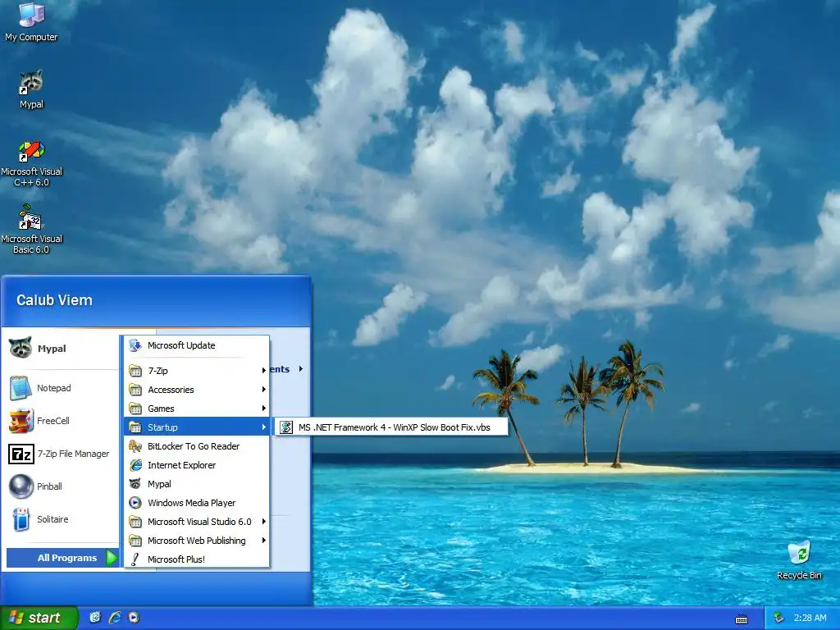The image size is (840, 630).
Task: Launch FreeCell from the Start menu
Action: click(x=60, y=421)
